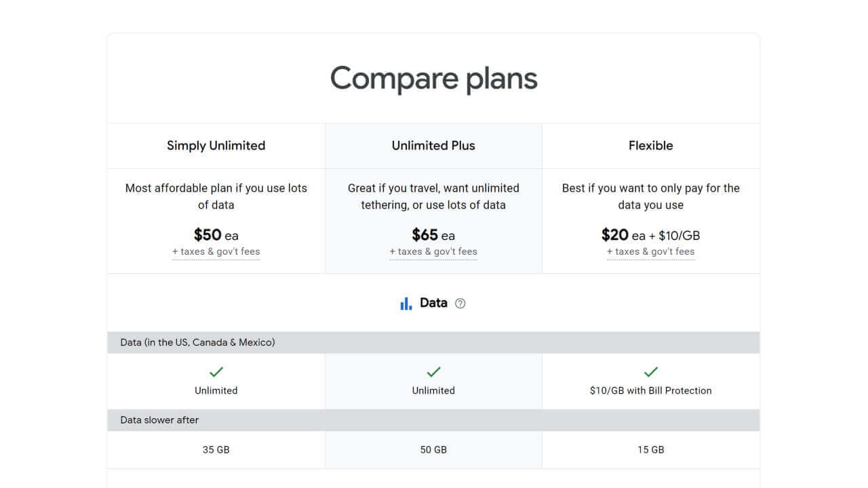Open taxes & gov't fees under $50 price
This screenshot has height=488, width=868.
pos(216,251)
